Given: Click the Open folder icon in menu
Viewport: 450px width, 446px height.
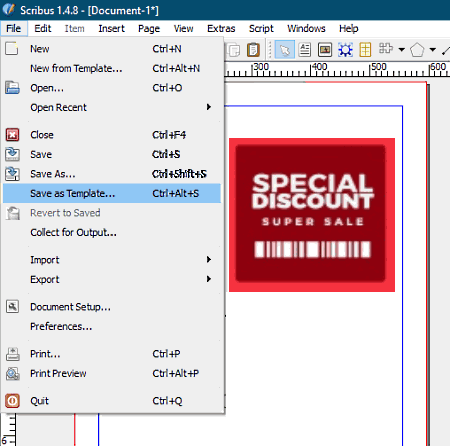Looking at the screenshot, I should [12, 88].
